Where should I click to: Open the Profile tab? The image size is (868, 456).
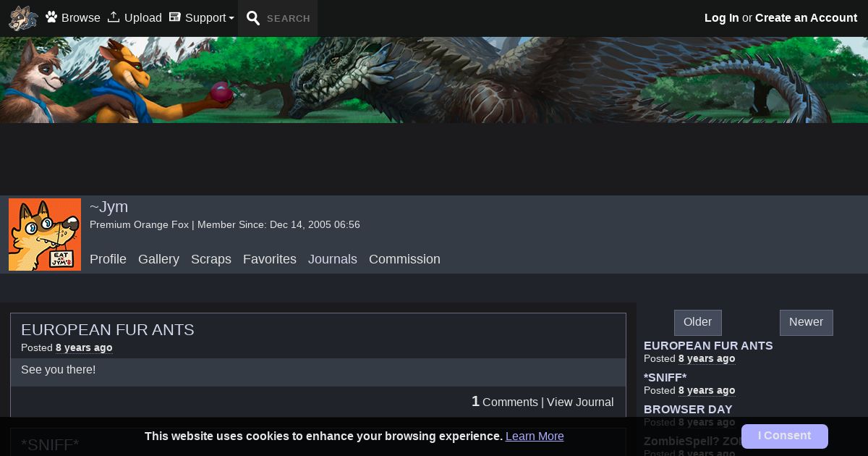(108, 259)
